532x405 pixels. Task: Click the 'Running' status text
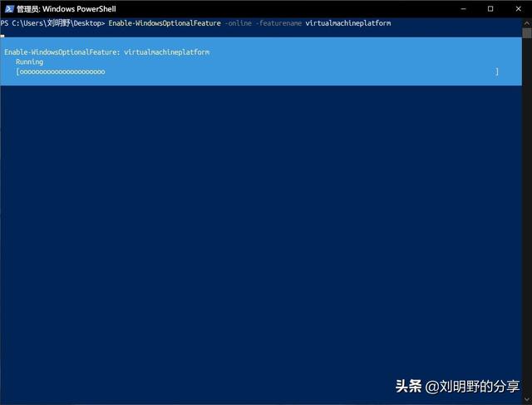click(x=30, y=62)
